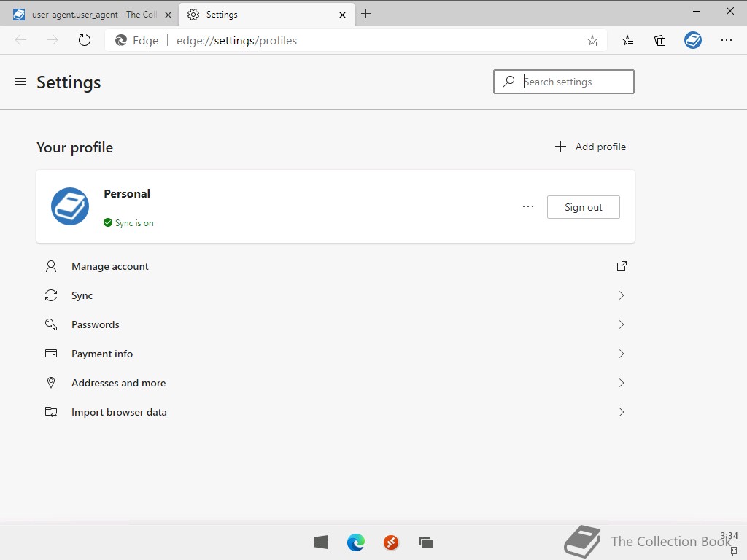The image size is (747, 560).
Task: Open the Passwords settings row
Action: click(336, 324)
